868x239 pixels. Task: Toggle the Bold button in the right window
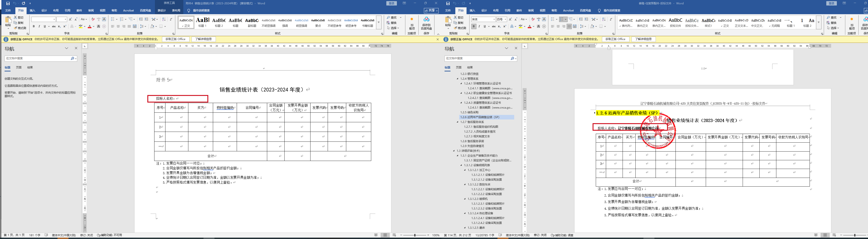tap(474, 26)
